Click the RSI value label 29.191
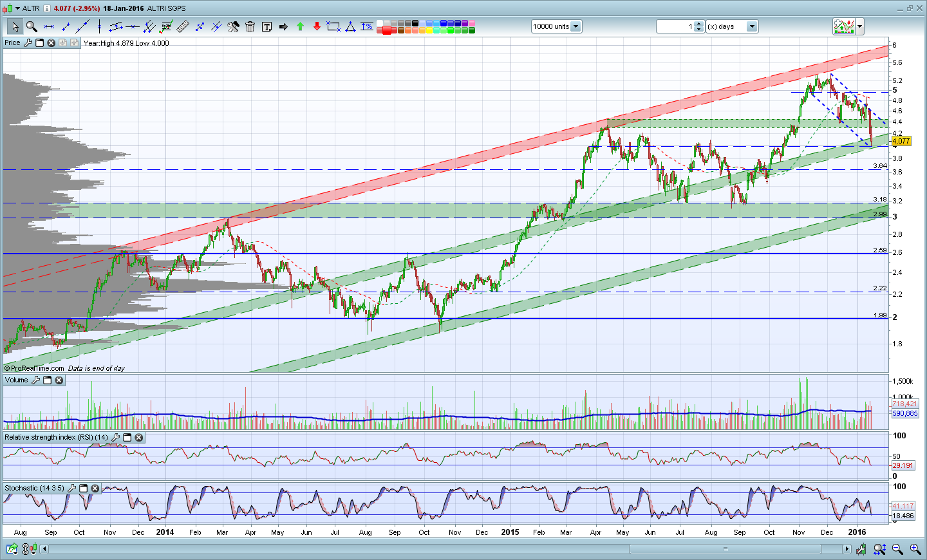The image size is (927, 560). [903, 465]
